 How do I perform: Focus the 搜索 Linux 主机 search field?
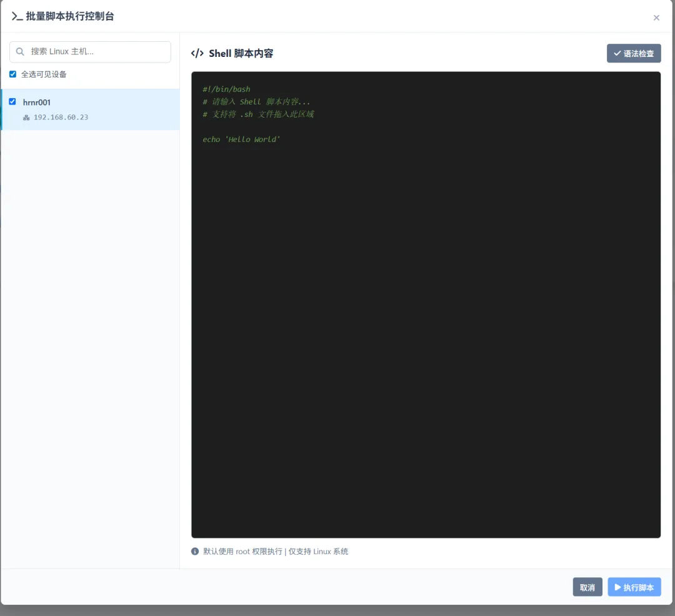pos(90,52)
